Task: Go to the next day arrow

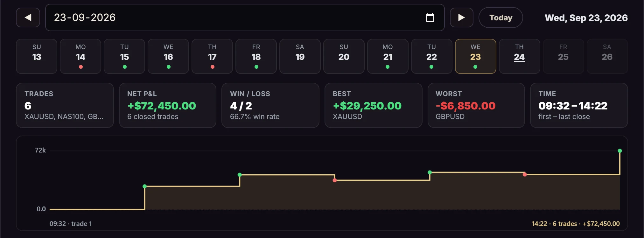Action: pos(461,17)
